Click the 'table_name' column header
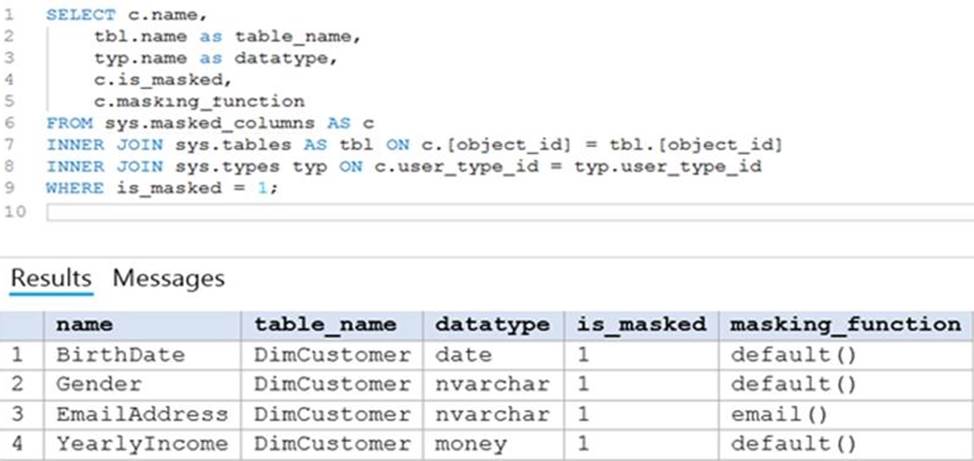Viewport: 974px width, 461px height. [325, 325]
